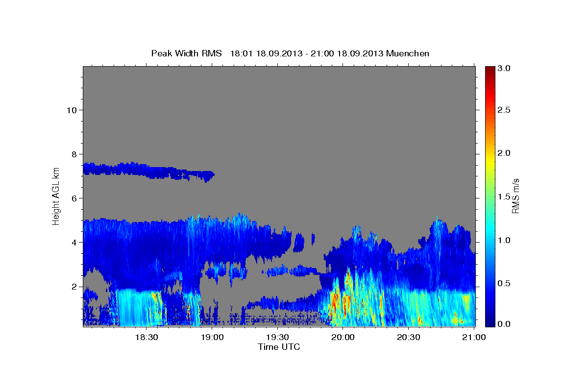Click the colorbar value 0.5
Viewport: 588px width, 392px height.
pyautogui.click(x=505, y=283)
